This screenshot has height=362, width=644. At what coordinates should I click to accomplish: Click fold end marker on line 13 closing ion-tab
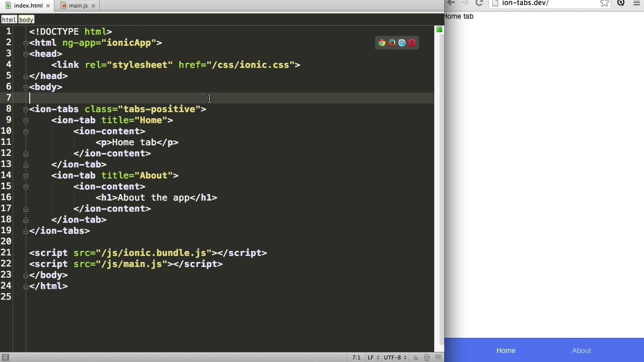pos(25,164)
